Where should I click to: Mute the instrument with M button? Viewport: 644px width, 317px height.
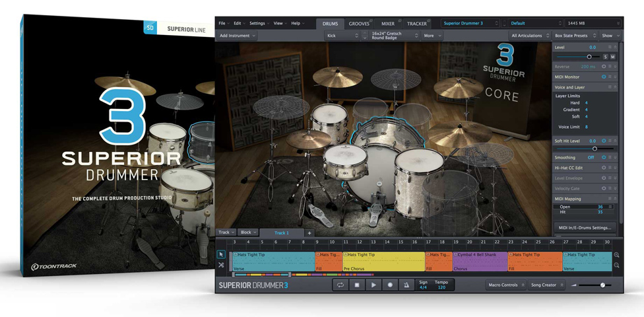pos(613,57)
